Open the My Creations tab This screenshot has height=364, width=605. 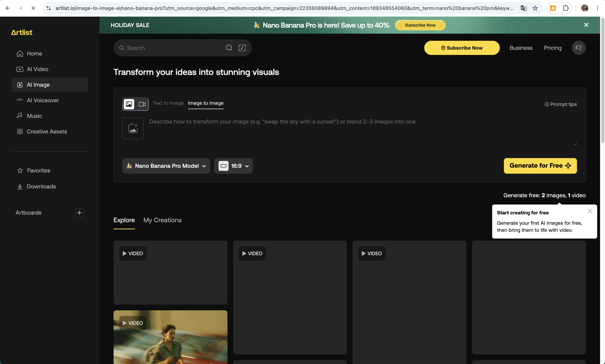(162, 220)
